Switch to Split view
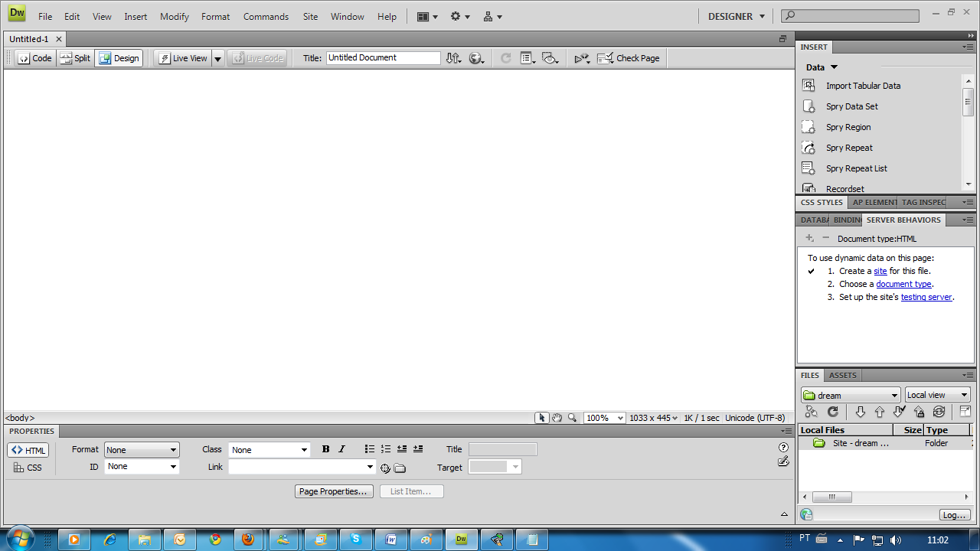This screenshot has height=551, width=980. 75,58
